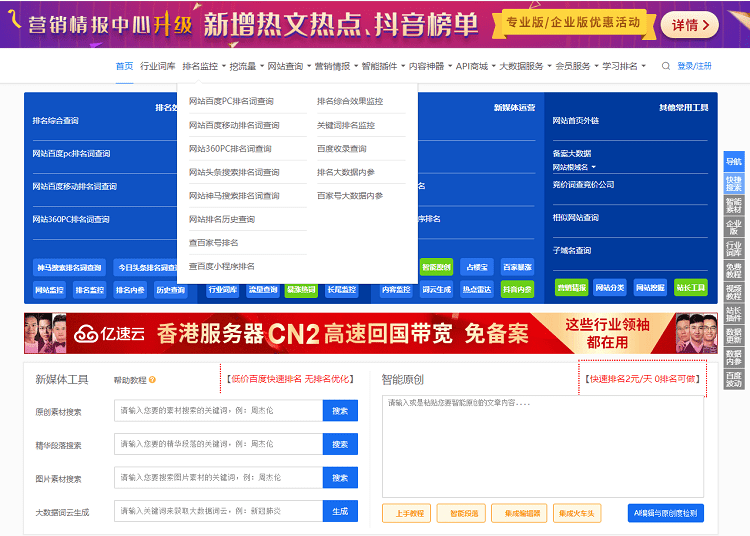Type in the 图片素材搜索 input field
Screen dimensions: 750x536
218,478
